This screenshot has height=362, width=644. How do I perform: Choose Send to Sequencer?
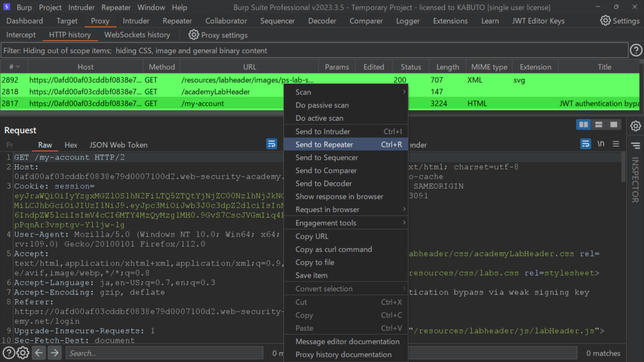point(346,158)
